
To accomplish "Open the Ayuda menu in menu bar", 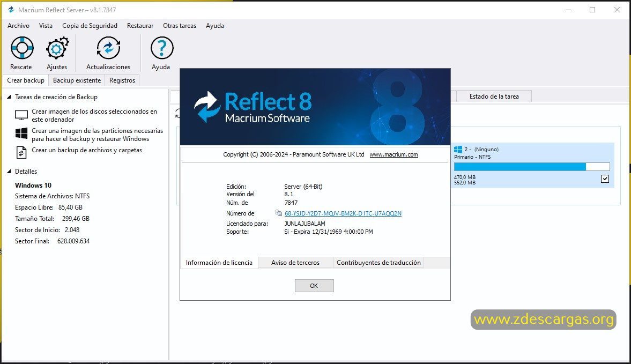I will click(215, 26).
